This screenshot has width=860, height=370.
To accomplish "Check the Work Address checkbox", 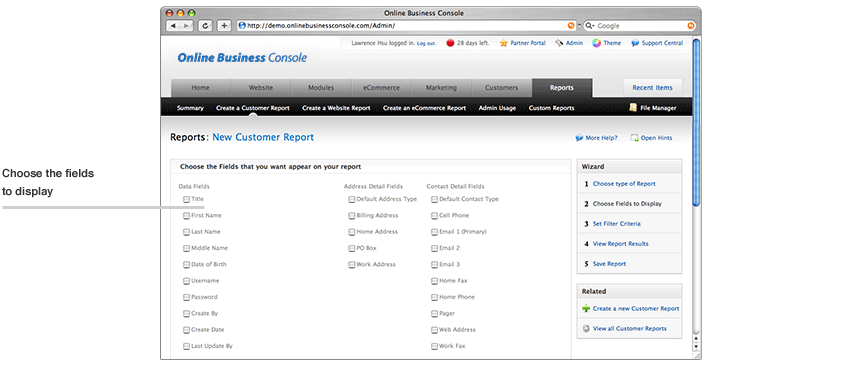I will click(x=352, y=265).
